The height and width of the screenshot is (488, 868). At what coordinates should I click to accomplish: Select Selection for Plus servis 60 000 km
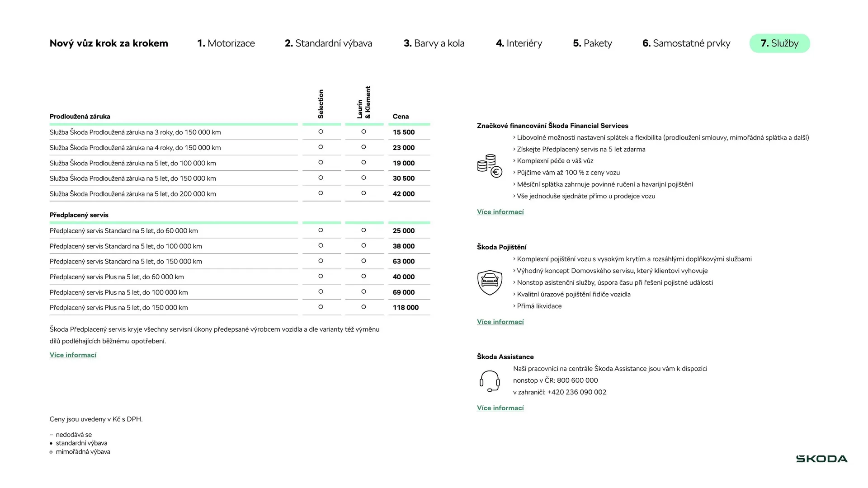[321, 277]
